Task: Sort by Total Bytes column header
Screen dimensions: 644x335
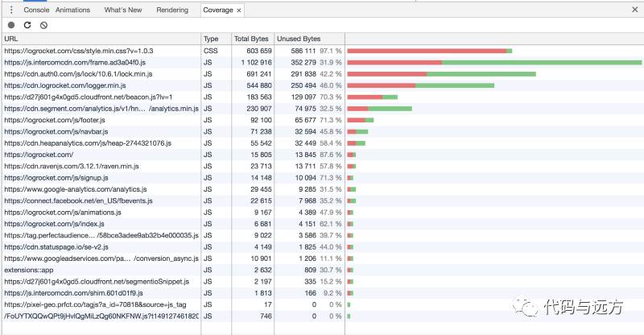Action: [x=253, y=39]
